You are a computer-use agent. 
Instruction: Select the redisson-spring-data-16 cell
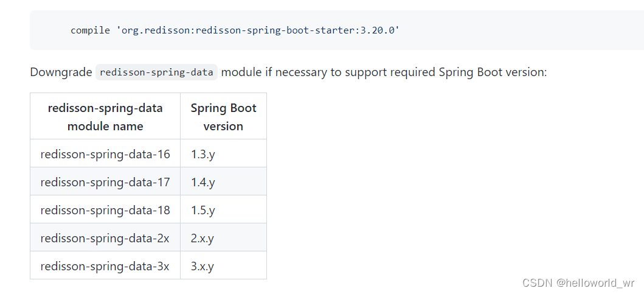point(105,154)
